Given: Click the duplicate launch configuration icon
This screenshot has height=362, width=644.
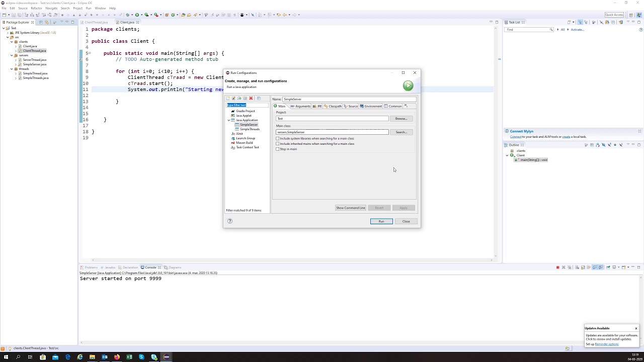Looking at the screenshot, I should [245, 98].
